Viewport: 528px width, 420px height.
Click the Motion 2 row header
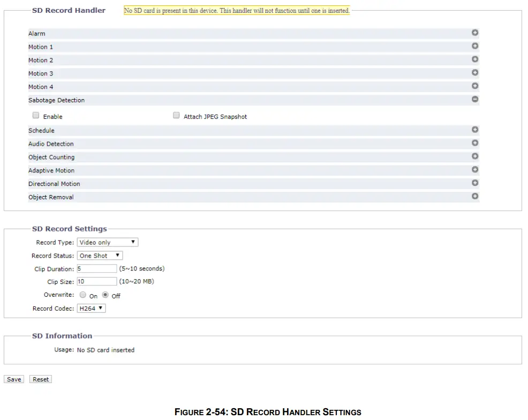coord(254,60)
